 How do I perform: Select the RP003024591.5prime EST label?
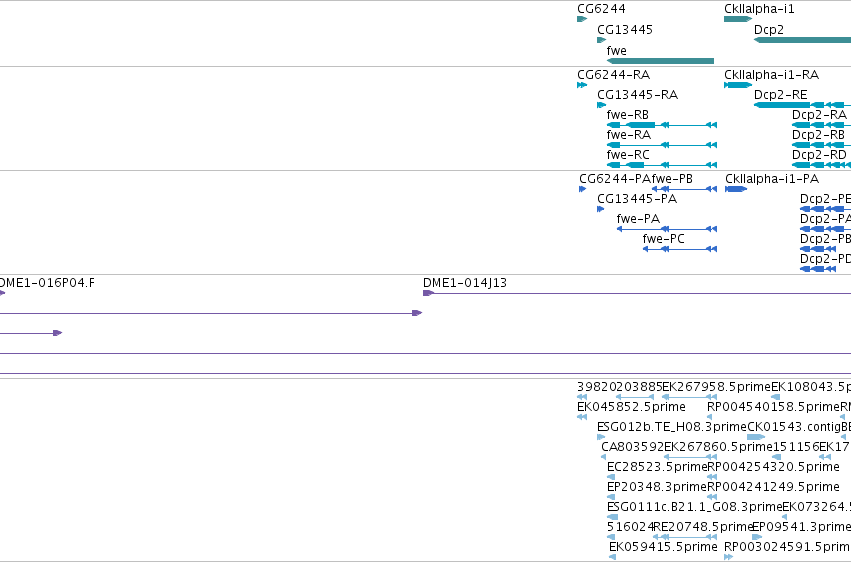(788, 547)
